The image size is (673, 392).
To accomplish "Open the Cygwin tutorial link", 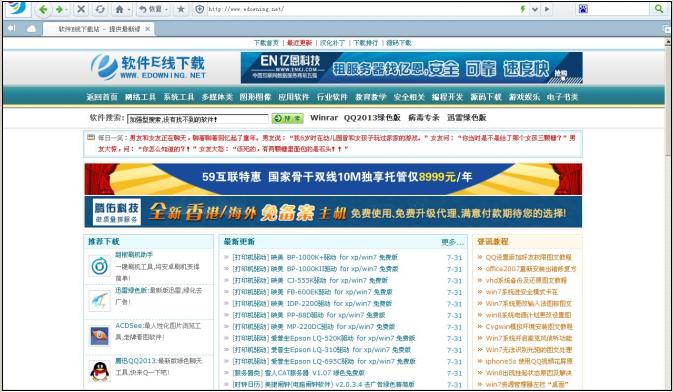I will tap(529, 327).
